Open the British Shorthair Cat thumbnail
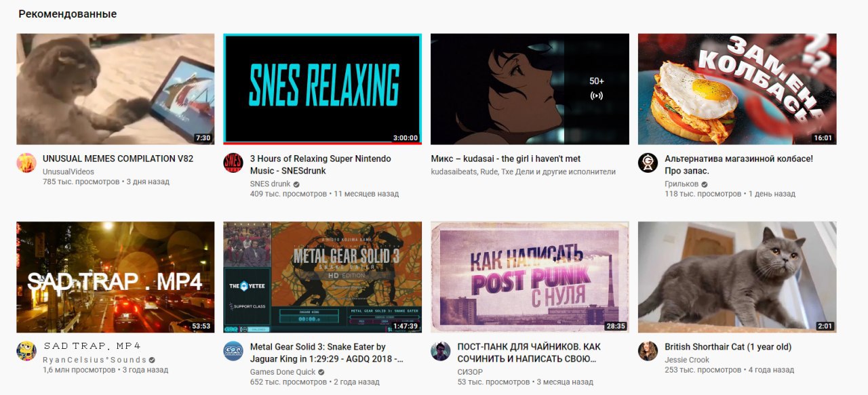The image size is (868, 395). tap(737, 277)
